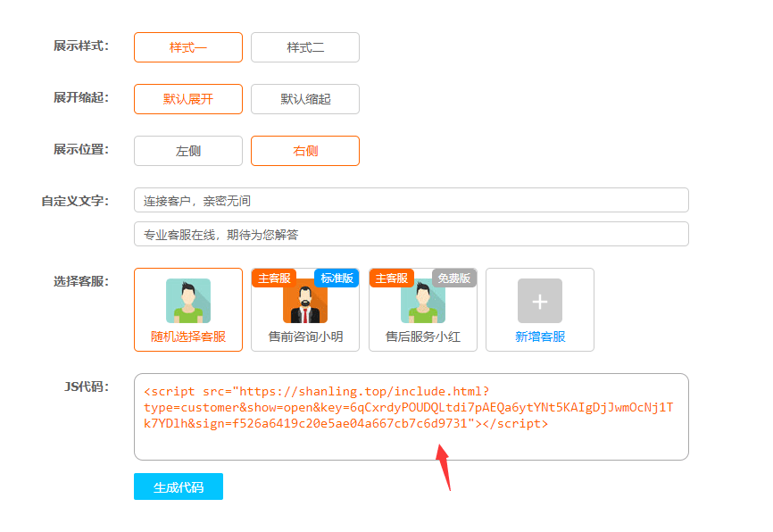The height and width of the screenshot is (532, 773).
Task: Select the 随机选择客服 label text
Action: pyautogui.click(x=188, y=337)
